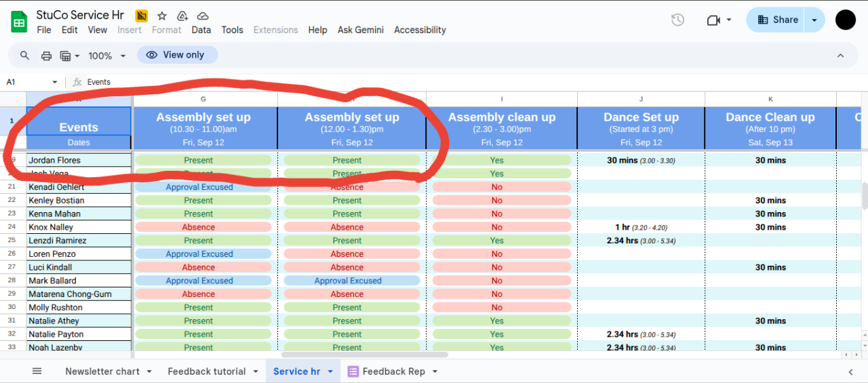Open the filter views dropdown

(x=70, y=56)
